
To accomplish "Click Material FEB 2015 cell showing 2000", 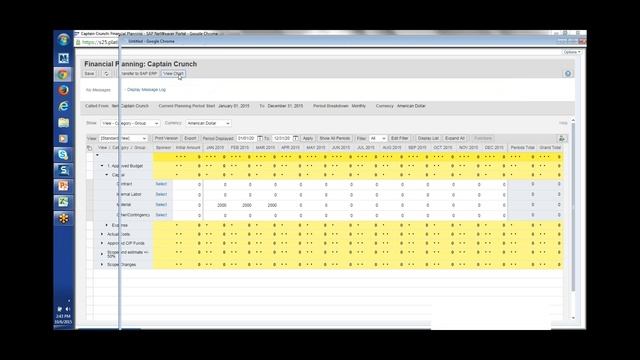I will click(x=241, y=205).
